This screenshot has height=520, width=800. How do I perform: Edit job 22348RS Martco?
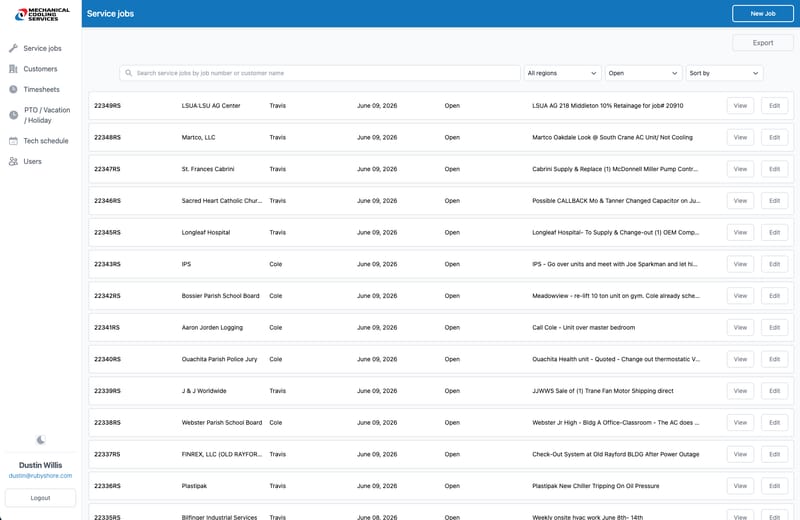pyautogui.click(x=774, y=137)
